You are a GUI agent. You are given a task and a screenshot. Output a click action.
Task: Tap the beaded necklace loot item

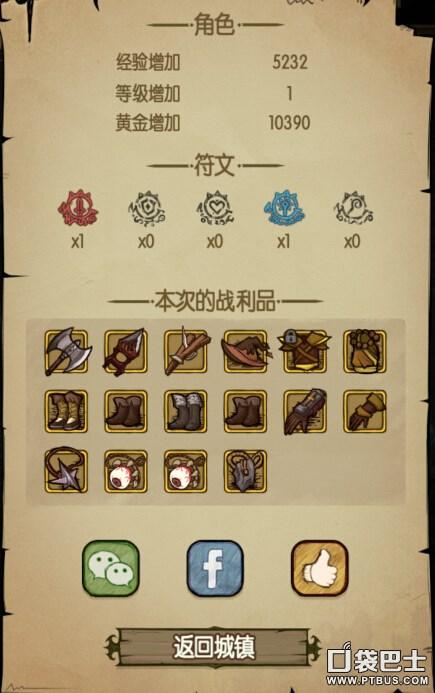(365, 352)
